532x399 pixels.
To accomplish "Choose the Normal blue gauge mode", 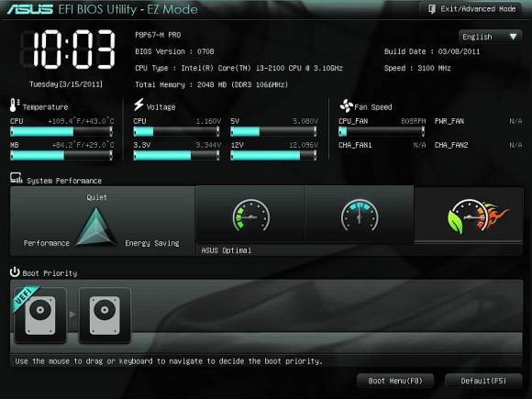I will (x=360, y=216).
